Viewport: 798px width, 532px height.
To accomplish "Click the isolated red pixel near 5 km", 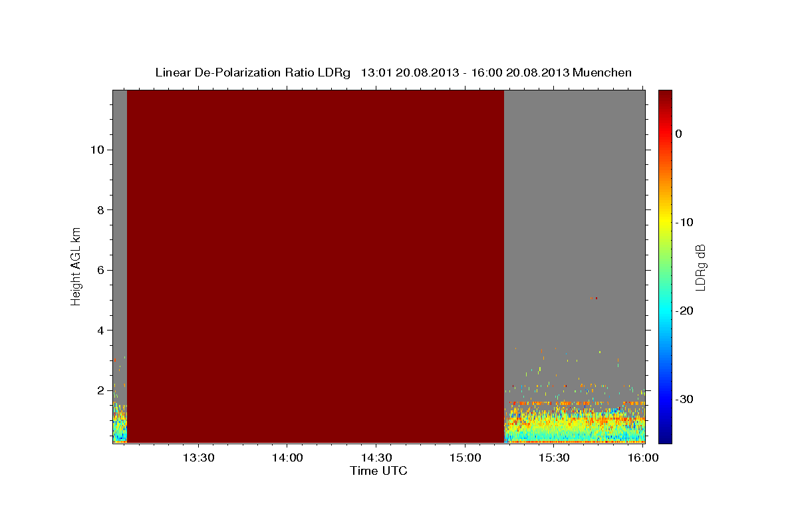I will pyautogui.click(x=597, y=299).
